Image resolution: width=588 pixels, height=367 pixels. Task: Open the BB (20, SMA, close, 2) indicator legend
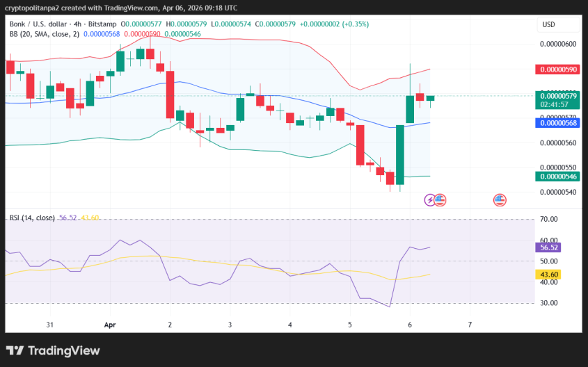43,33
